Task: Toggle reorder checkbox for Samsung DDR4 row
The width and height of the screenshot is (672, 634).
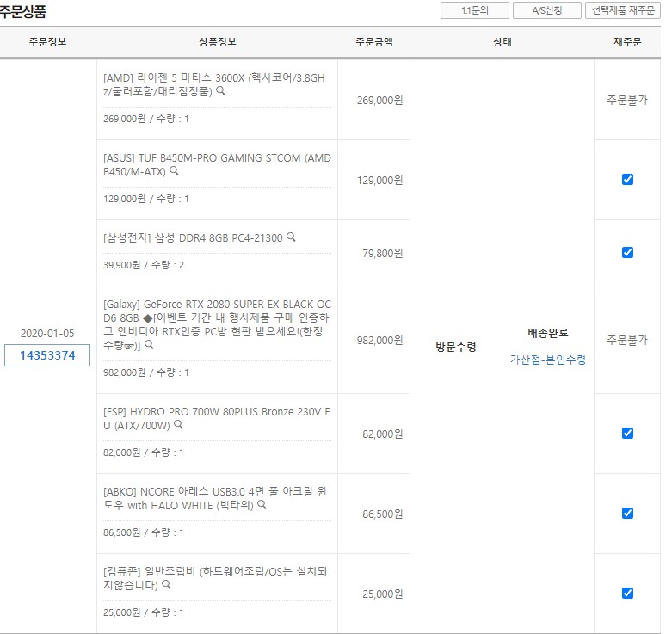Action: [x=627, y=253]
